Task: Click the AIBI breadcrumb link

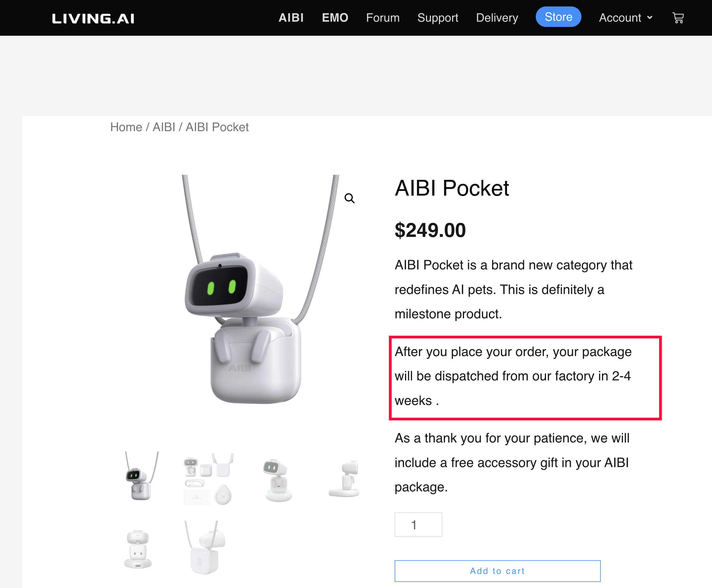Action: (164, 127)
